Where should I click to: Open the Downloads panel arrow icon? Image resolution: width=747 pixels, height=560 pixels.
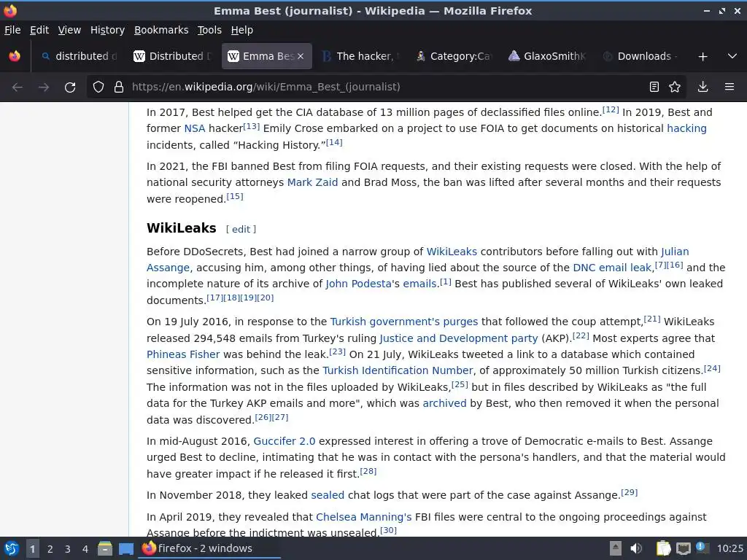(703, 87)
